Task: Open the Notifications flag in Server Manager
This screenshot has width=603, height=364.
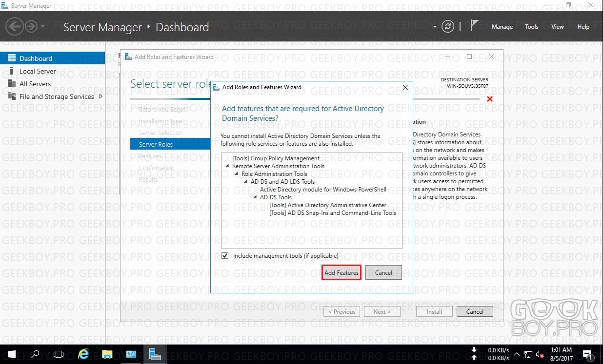Action: coord(474,26)
